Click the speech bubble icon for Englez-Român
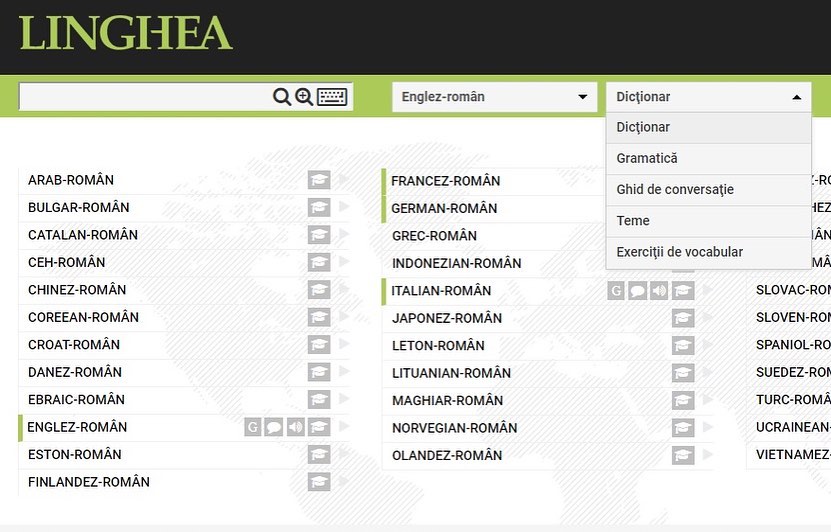831x532 pixels. [x=274, y=427]
